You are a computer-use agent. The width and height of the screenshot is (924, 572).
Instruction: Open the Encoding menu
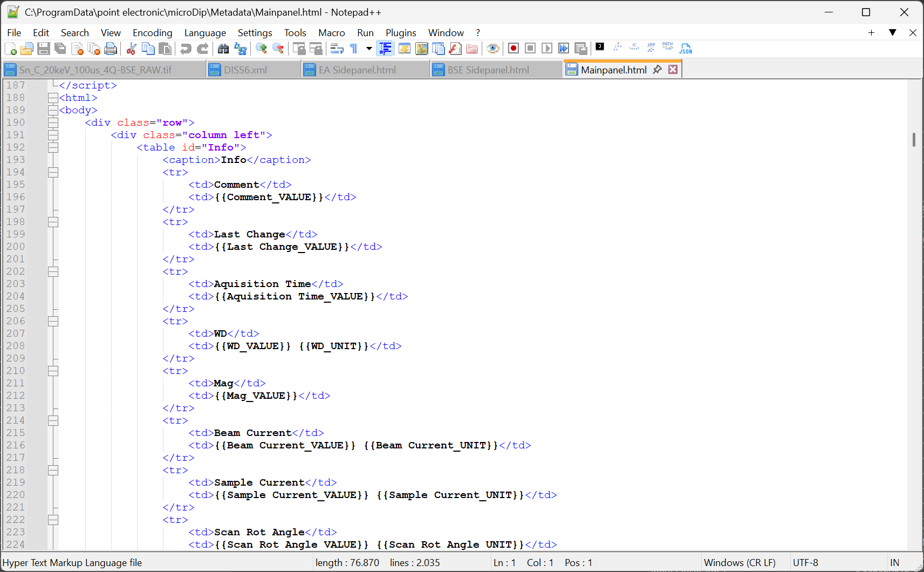point(153,33)
